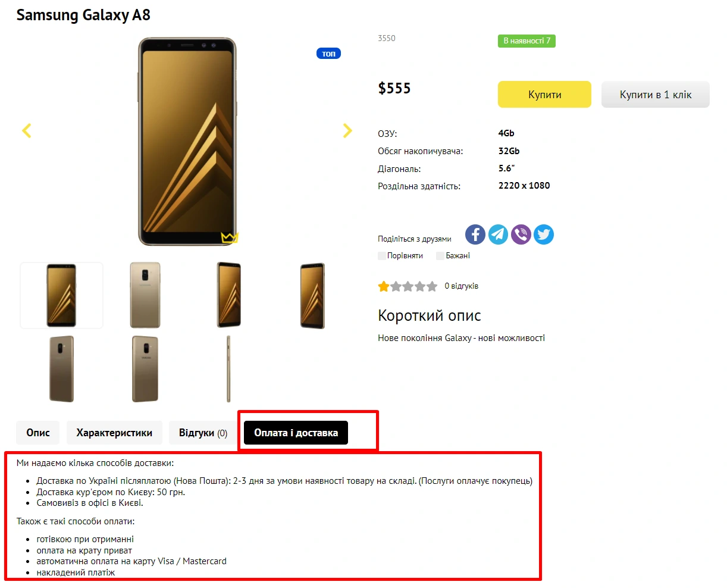Tick the Бажані checkbox
Viewport: 727px width, 588px height.
(440, 256)
